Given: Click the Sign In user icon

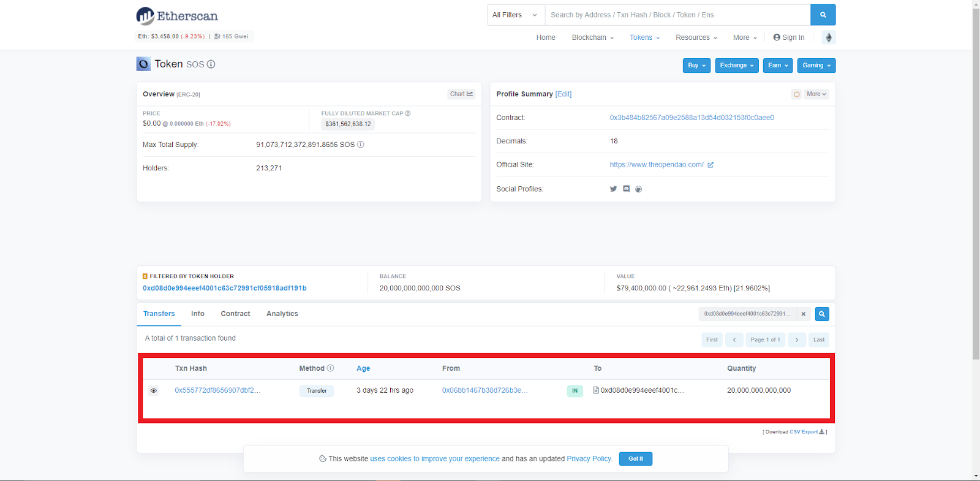Looking at the screenshot, I should point(777,37).
